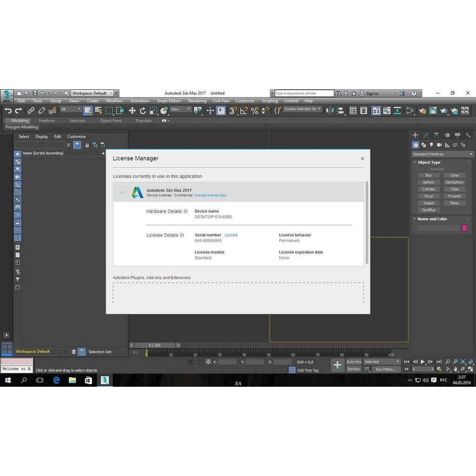Screen dimensions: 476x476
Task: Open the Mirror tool
Action: pyautogui.click(x=330, y=111)
